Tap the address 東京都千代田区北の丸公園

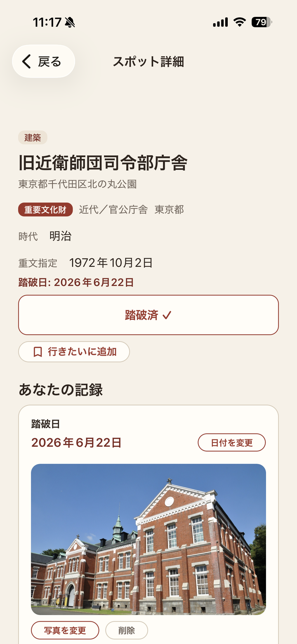click(78, 184)
